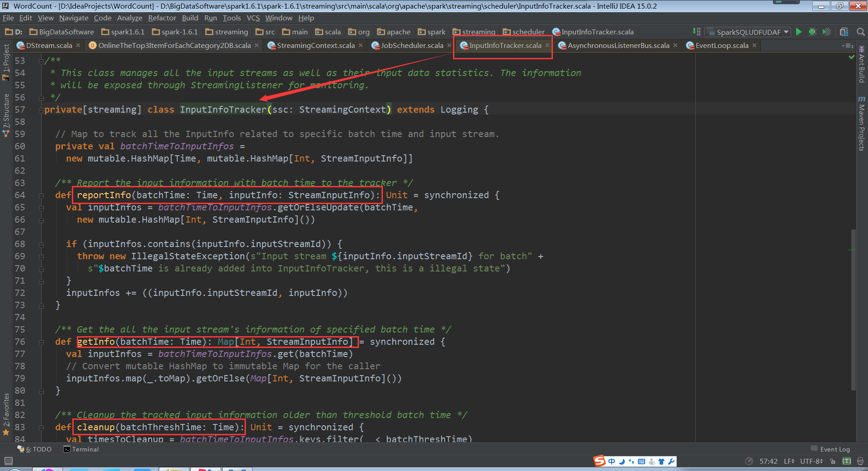Toggle read-only lock icon in status bar
This screenshot has height=471, width=868.
pyautogui.click(x=833, y=461)
